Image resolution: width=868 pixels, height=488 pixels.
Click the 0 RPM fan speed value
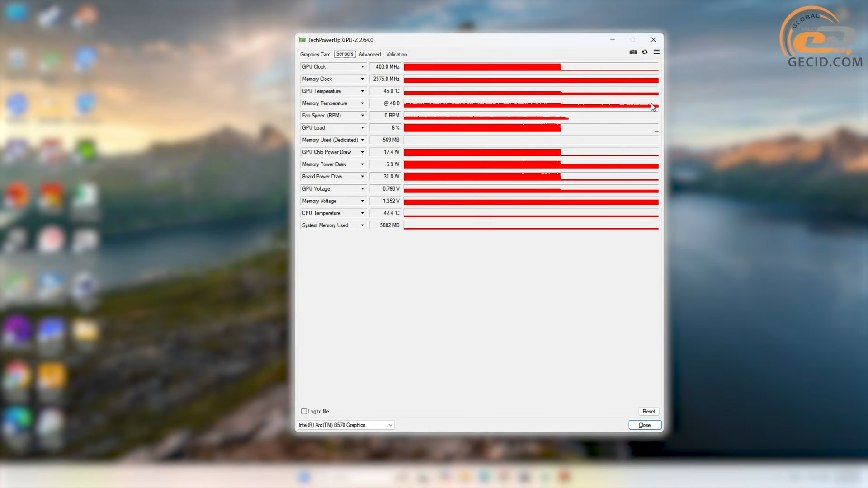pos(385,116)
